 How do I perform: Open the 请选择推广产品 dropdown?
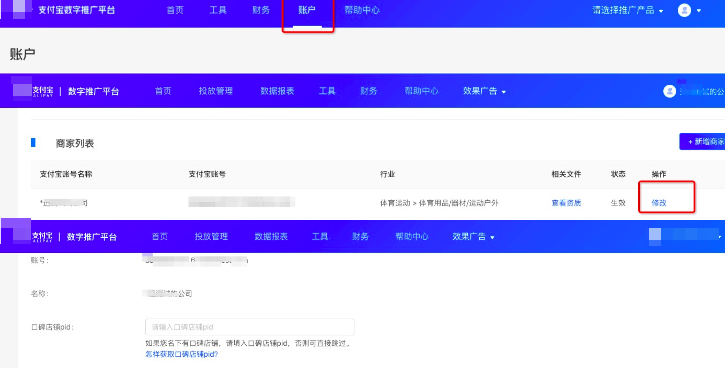click(628, 10)
